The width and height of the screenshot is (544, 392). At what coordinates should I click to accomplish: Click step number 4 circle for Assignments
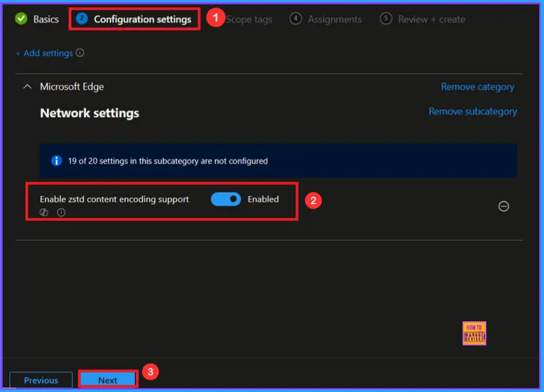pyautogui.click(x=296, y=19)
